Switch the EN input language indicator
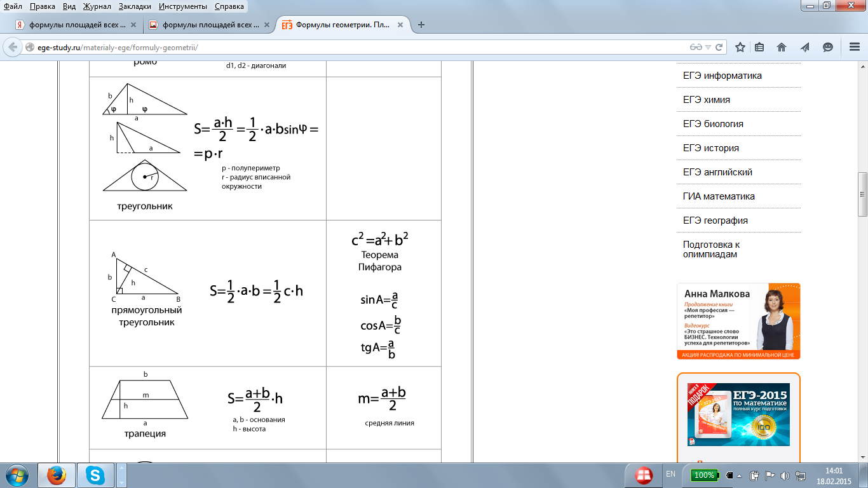This screenshot has width=868, height=488. click(x=670, y=474)
